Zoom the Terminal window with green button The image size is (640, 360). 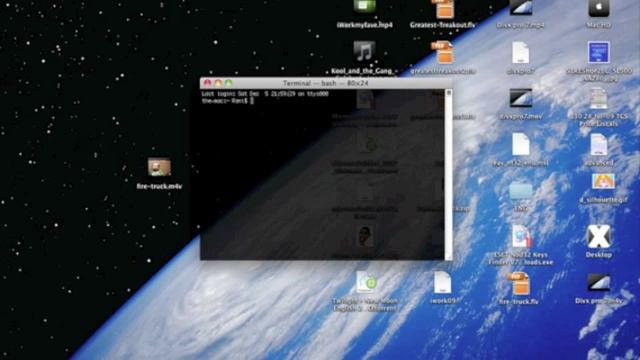[228, 83]
